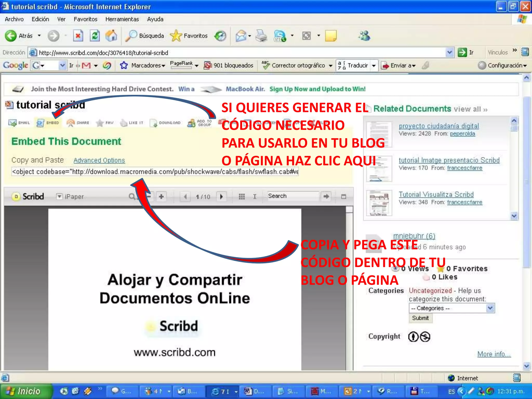
Task: Click the Messenger people icon
Action: click(x=364, y=36)
